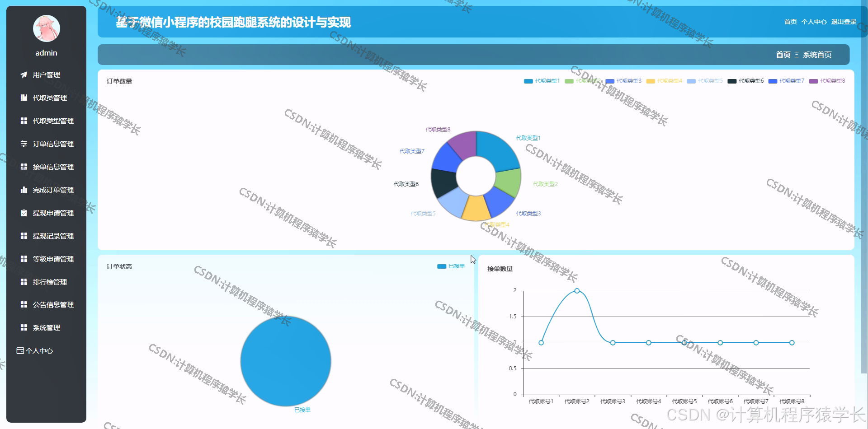Go to 公告信息管理 in the sidebar
This screenshot has height=429, width=868.
click(x=46, y=304)
